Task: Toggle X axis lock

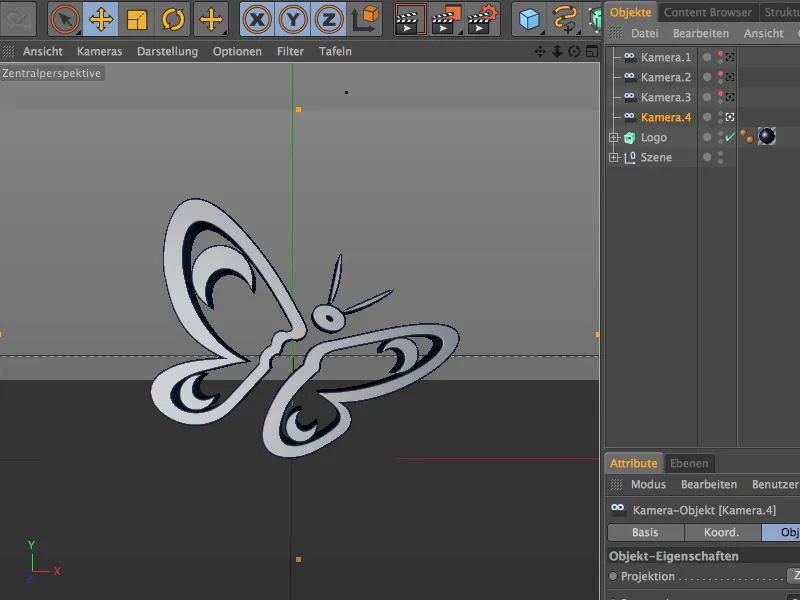Action: 257,19
